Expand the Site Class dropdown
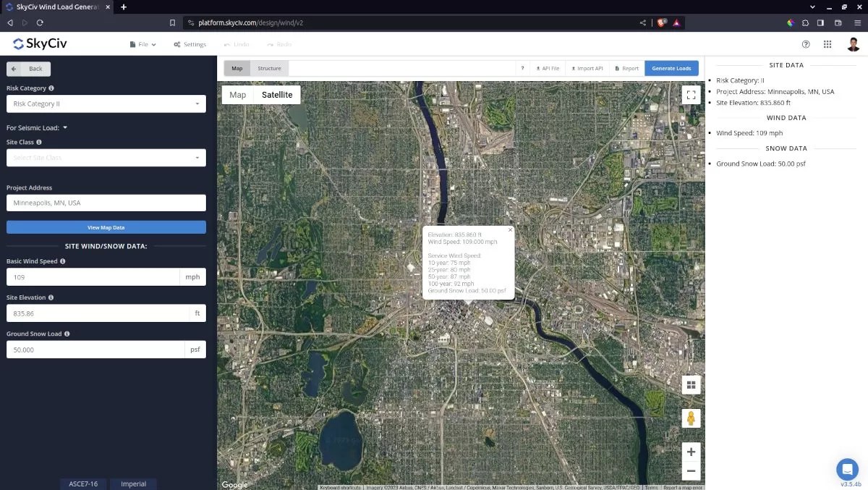 [x=106, y=158]
